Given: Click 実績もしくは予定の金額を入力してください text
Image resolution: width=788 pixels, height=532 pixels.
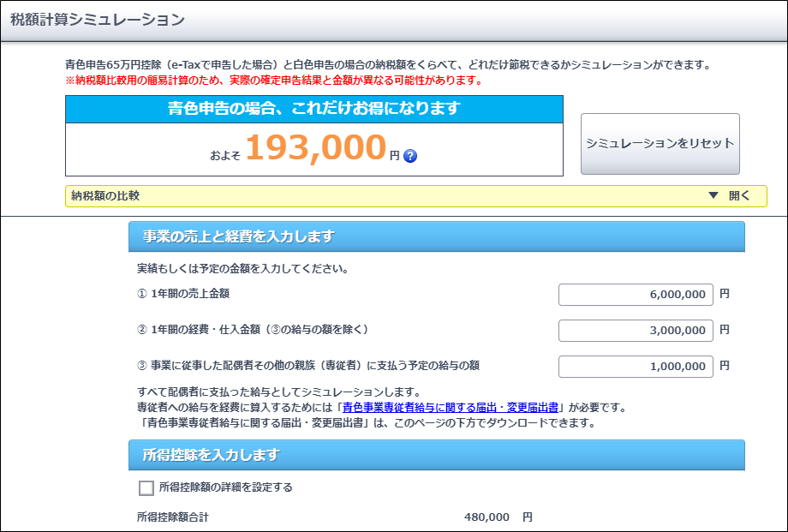Looking at the screenshot, I should [242, 269].
